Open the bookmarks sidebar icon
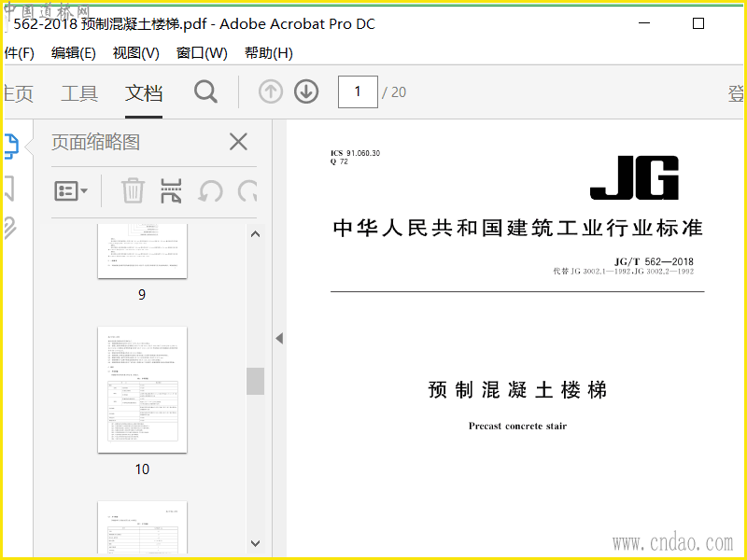 tap(9, 188)
